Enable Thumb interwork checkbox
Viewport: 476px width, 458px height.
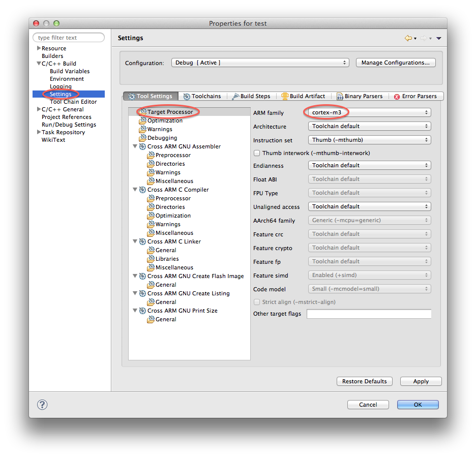pos(257,153)
